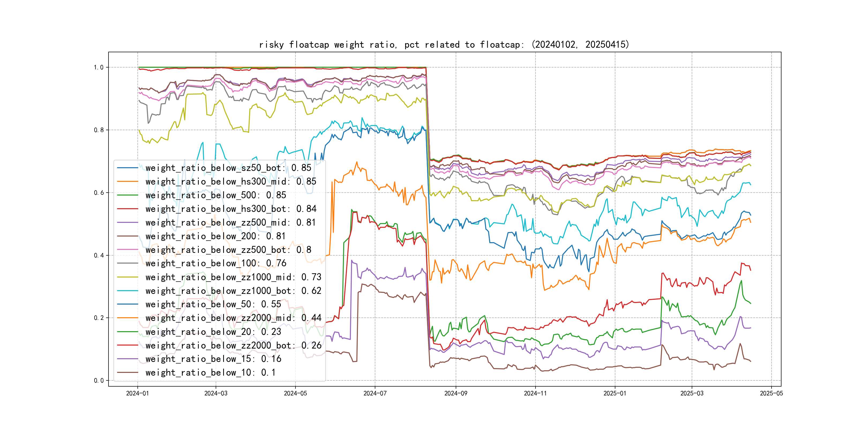Click the 2024-01 x-axis tick label

point(137,393)
